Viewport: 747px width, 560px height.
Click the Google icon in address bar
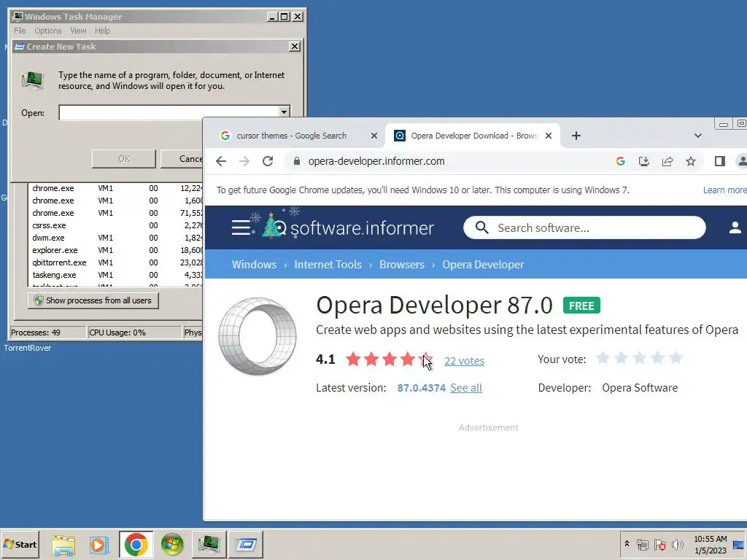click(x=620, y=161)
